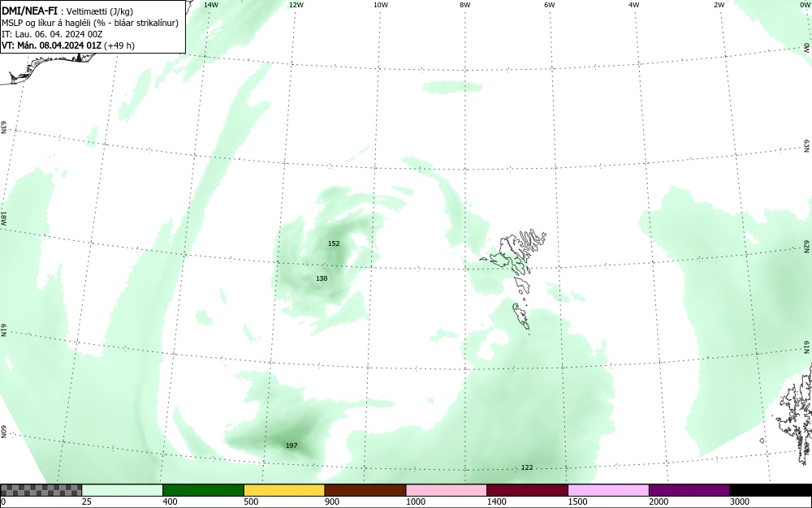
Task: Click the yellow 500–900 legend swatch
Action: (284, 490)
